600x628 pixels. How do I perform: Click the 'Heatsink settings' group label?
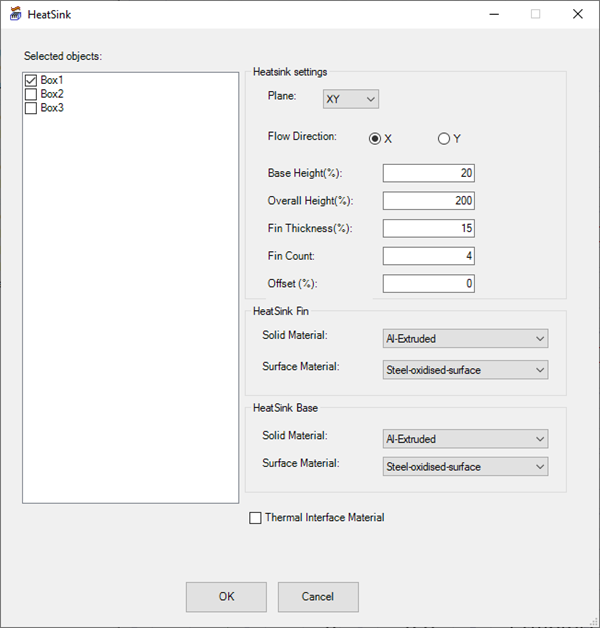pos(290,72)
